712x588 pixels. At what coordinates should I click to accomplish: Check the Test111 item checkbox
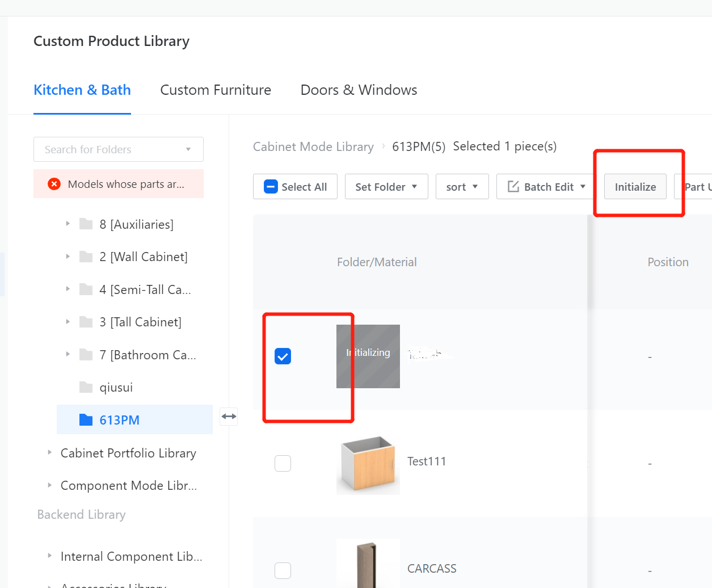[283, 464]
